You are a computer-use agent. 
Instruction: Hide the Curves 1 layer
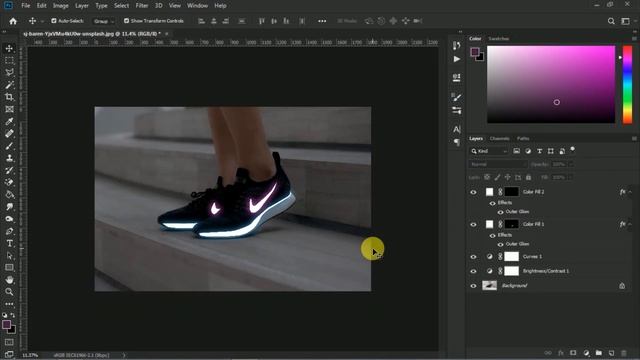473,257
